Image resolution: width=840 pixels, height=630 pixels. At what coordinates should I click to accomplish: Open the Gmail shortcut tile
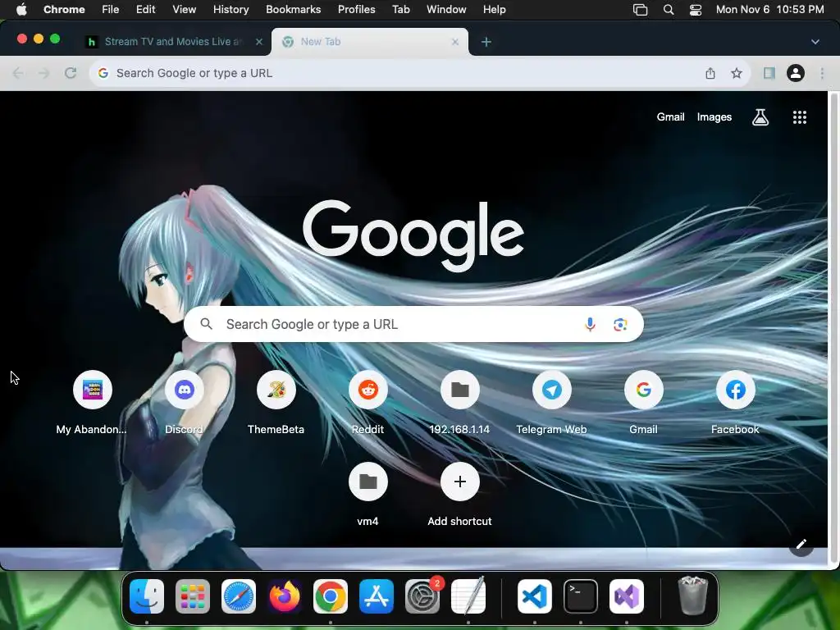click(x=643, y=390)
